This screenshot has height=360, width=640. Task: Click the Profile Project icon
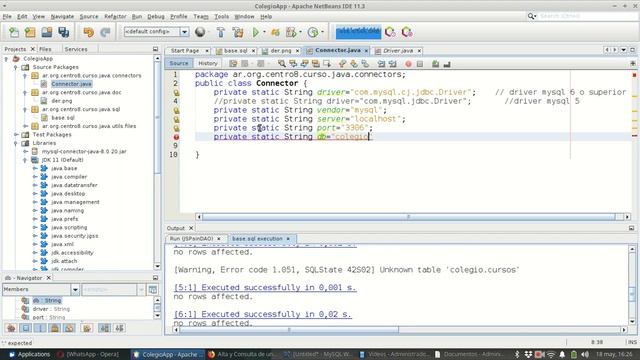click(313, 32)
